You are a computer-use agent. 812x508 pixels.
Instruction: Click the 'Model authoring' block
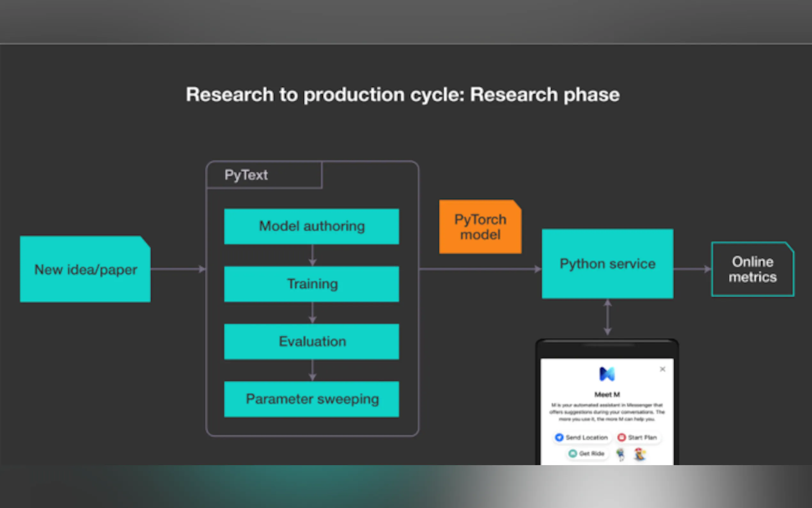(311, 226)
